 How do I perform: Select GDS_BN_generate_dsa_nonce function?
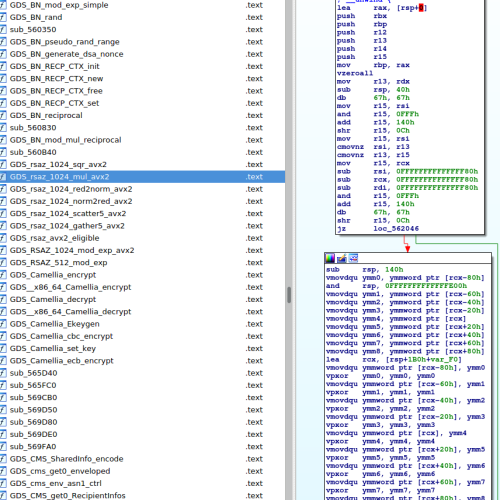click(x=142, y=54)
